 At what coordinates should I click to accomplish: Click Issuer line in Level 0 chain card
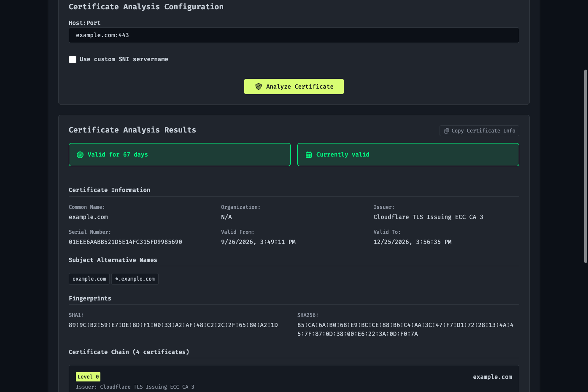tap(135, 387)
